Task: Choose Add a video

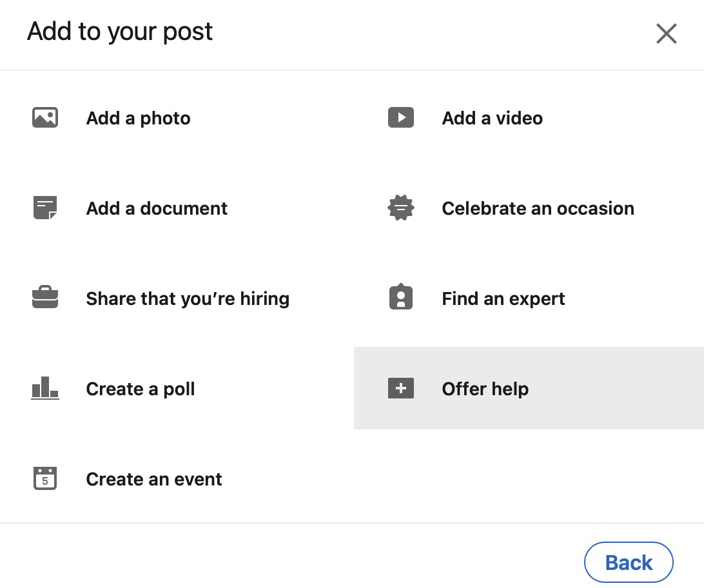Action: tap(492, 118)
